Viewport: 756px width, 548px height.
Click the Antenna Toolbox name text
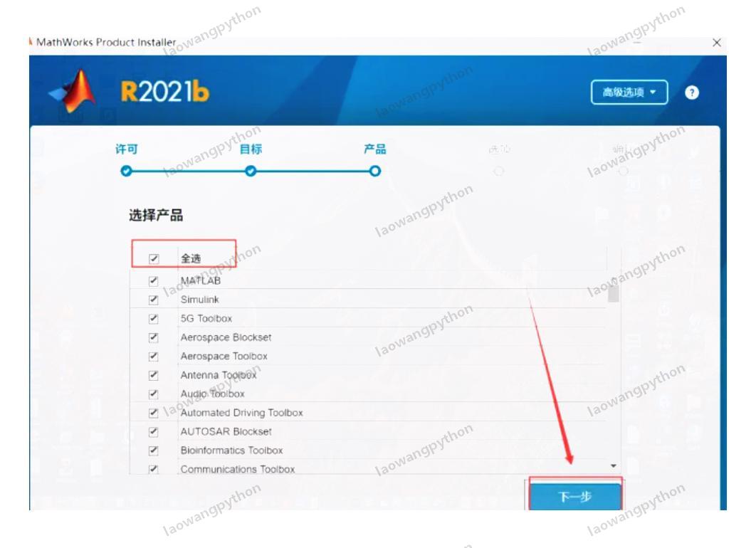219,375
